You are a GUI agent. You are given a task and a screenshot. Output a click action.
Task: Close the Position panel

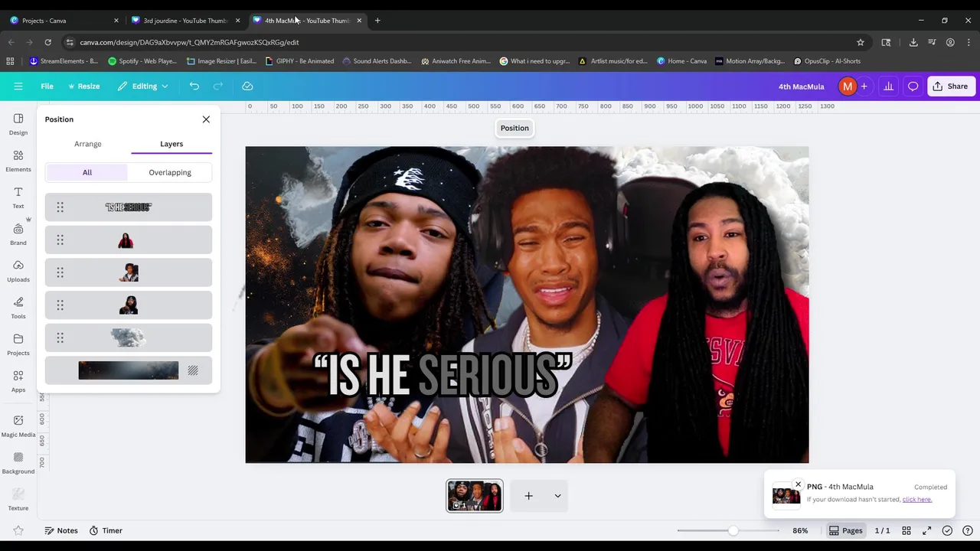tap(206, 119)
